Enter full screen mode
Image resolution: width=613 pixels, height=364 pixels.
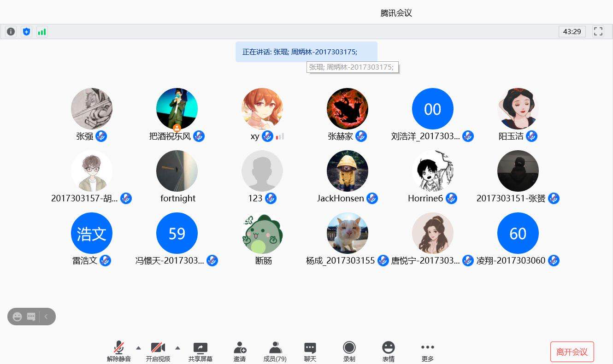(598, 32)
